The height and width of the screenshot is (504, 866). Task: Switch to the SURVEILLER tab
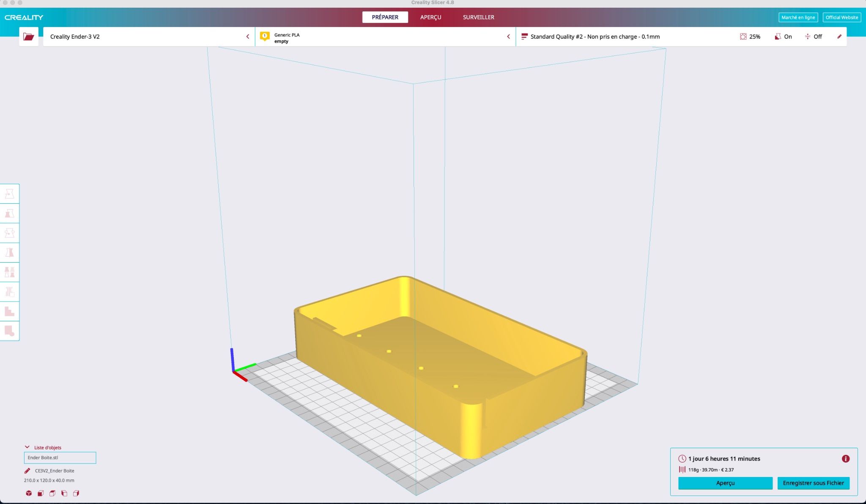click(x=478, y=17)
